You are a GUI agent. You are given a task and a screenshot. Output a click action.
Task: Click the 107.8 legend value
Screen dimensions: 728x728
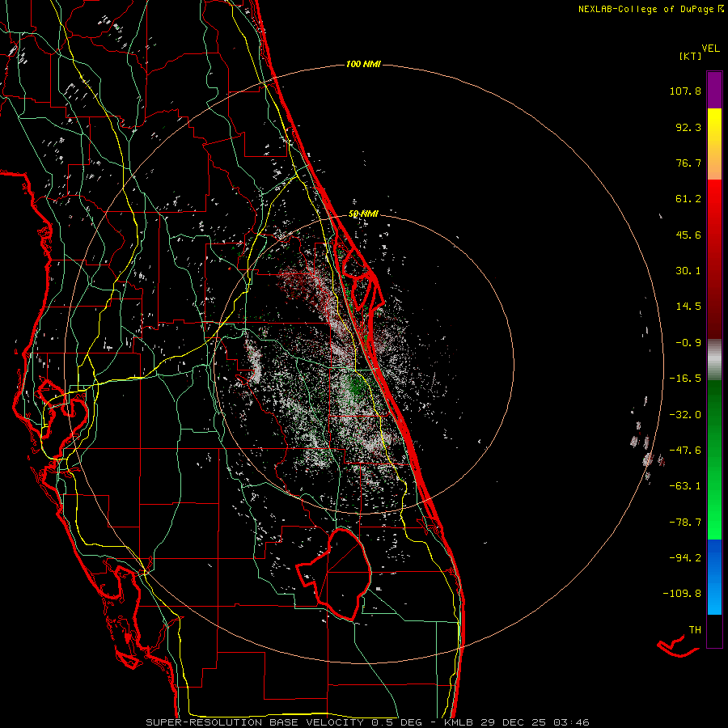pyautogui.click(x=685, y=91)
